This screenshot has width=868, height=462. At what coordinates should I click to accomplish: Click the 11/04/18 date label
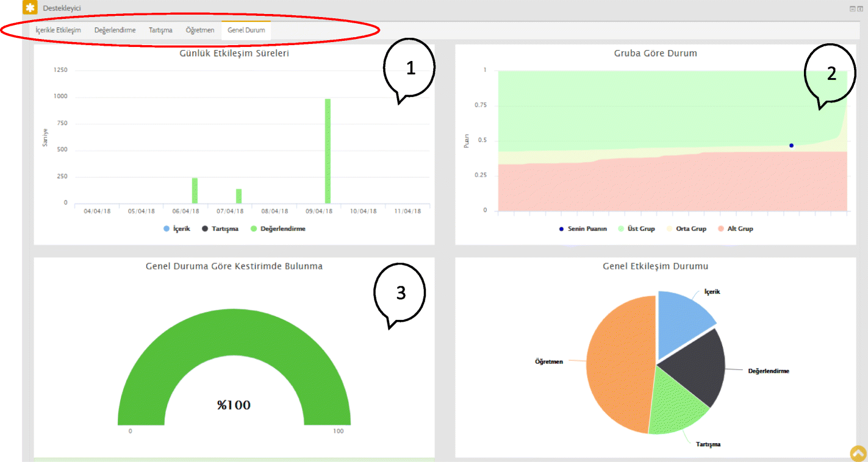[407, 211]
